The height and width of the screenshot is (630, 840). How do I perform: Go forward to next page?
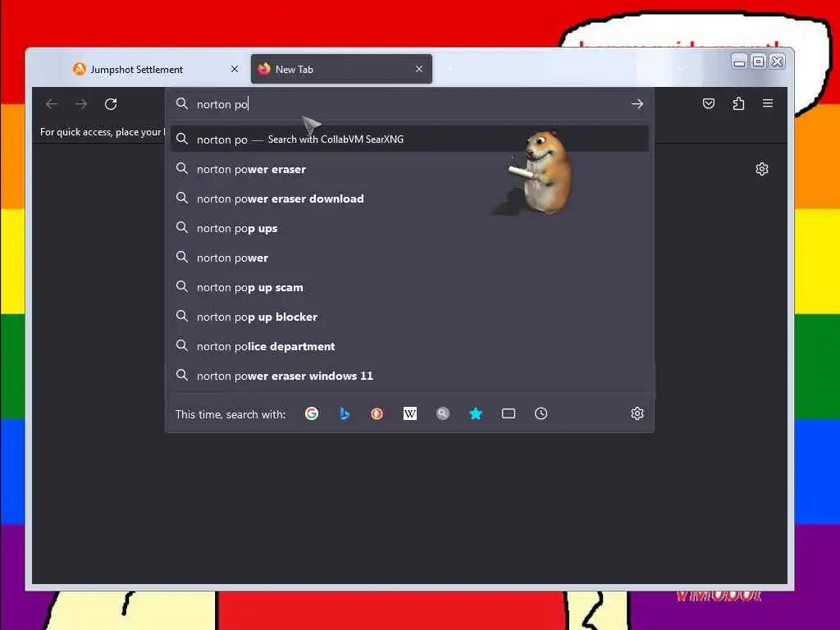click(81, 104)
